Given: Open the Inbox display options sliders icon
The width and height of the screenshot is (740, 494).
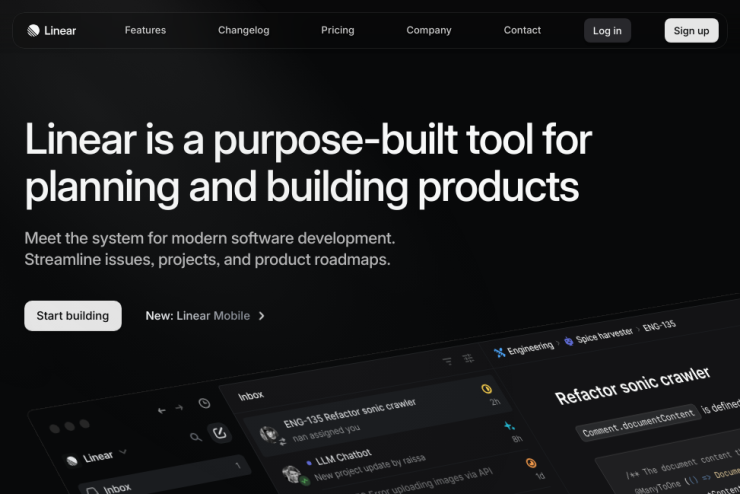Looking at the screenshot, I should (468, 359).
